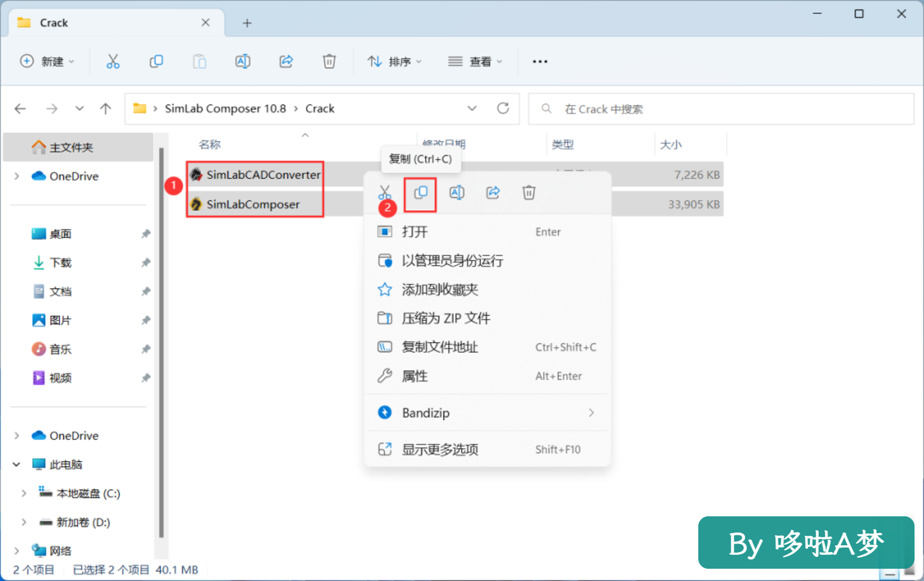Click the 名称 column header

tap(210, 144)
